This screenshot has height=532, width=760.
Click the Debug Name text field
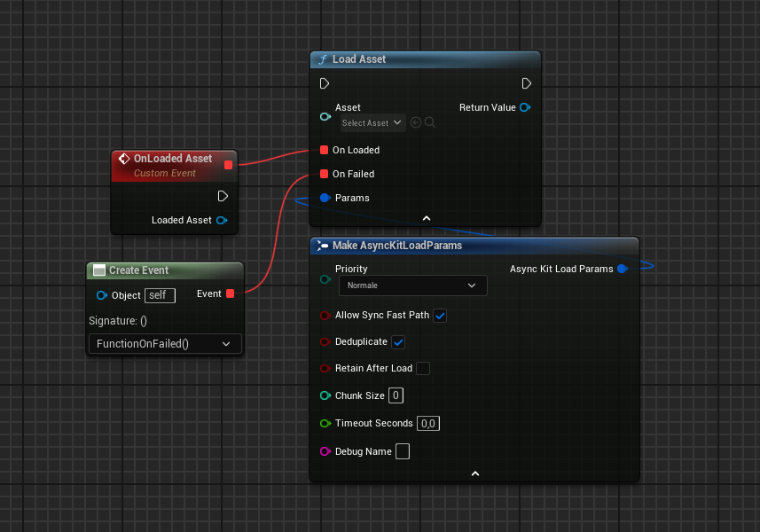[x=403, y=451]
